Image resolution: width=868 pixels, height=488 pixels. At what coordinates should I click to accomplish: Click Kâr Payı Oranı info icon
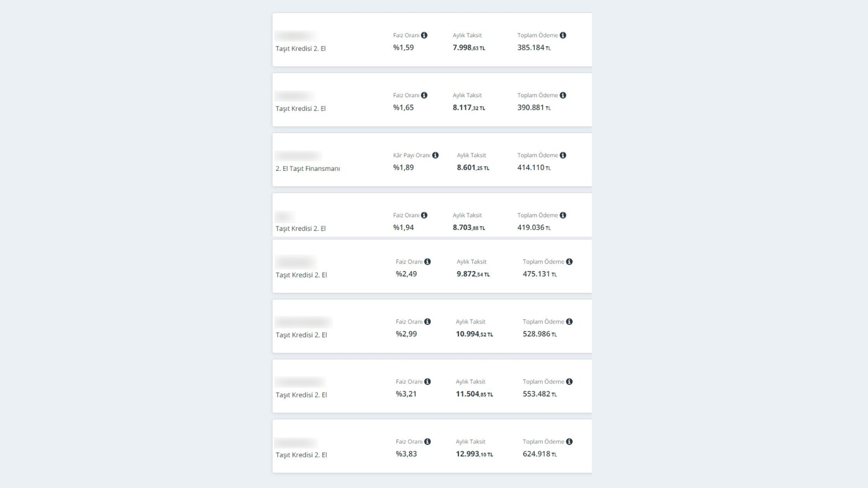tap(435, 155)
